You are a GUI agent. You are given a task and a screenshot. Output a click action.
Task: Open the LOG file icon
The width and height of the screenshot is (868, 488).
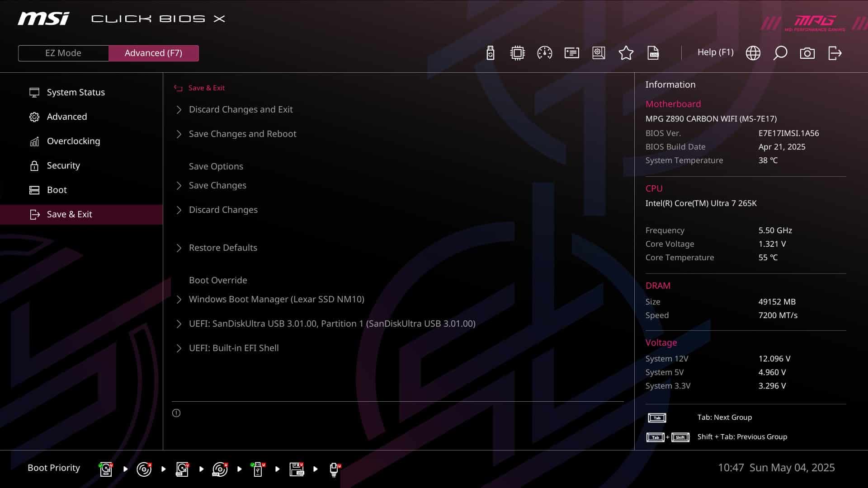653,53
